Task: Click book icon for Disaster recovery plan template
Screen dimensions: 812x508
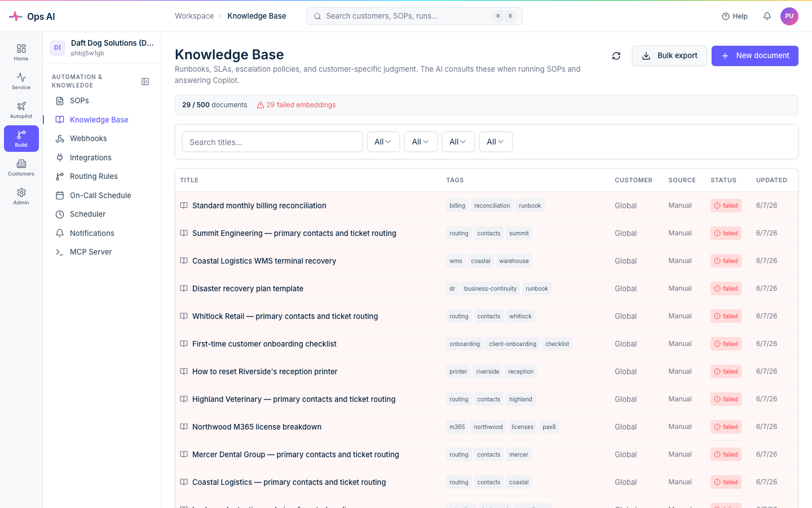Action: pyautogui.click(x=184, y=288)
